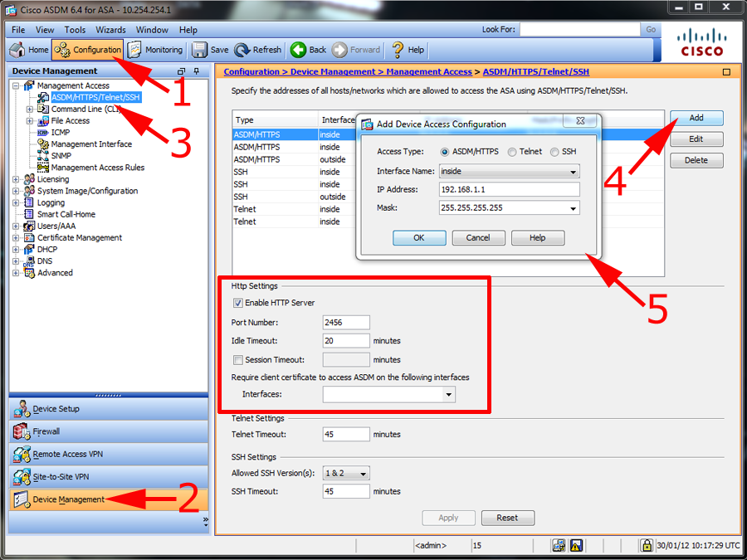
Task: Expand the Command Line (CLI) node
Action: coord(30,109)
